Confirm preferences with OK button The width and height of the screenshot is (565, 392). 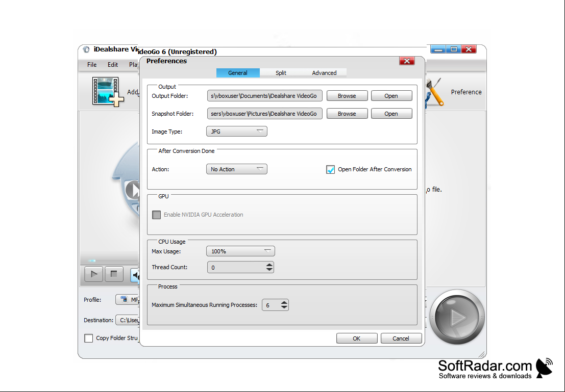pos(357,338)
